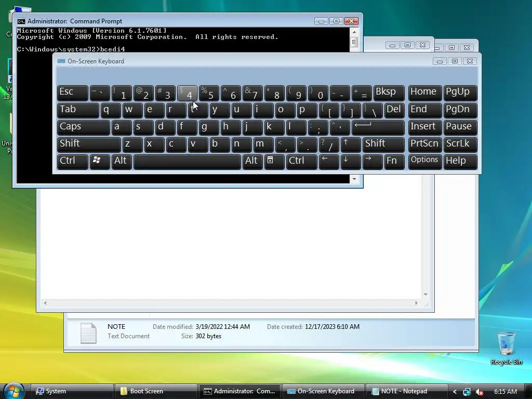Click Notepad vertical scroll down arrow
Screen dimensions: 532x399
[425, 295]
